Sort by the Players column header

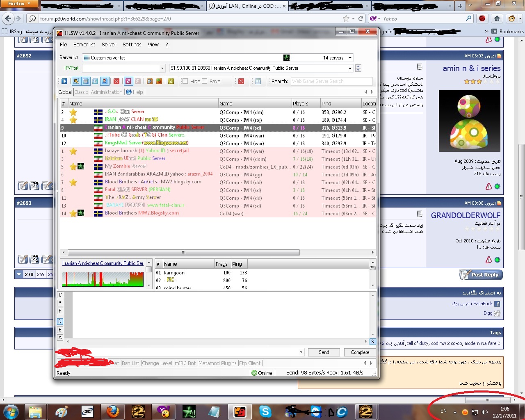point(305,103)
